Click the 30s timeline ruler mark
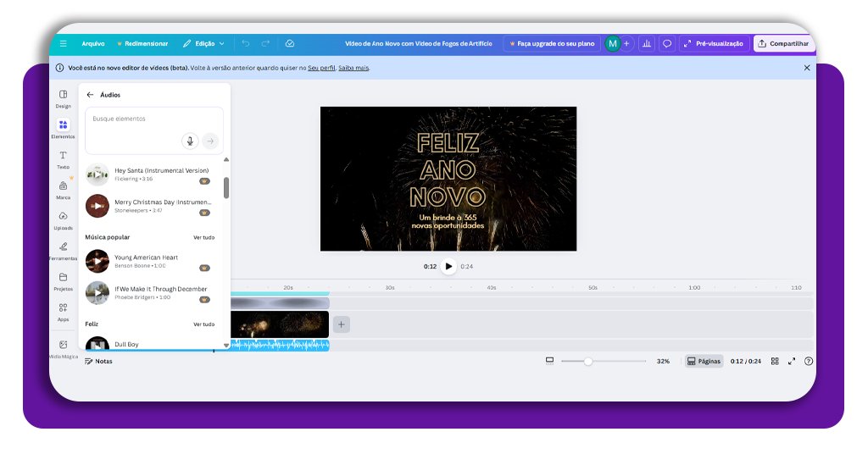 pos(390,287)
